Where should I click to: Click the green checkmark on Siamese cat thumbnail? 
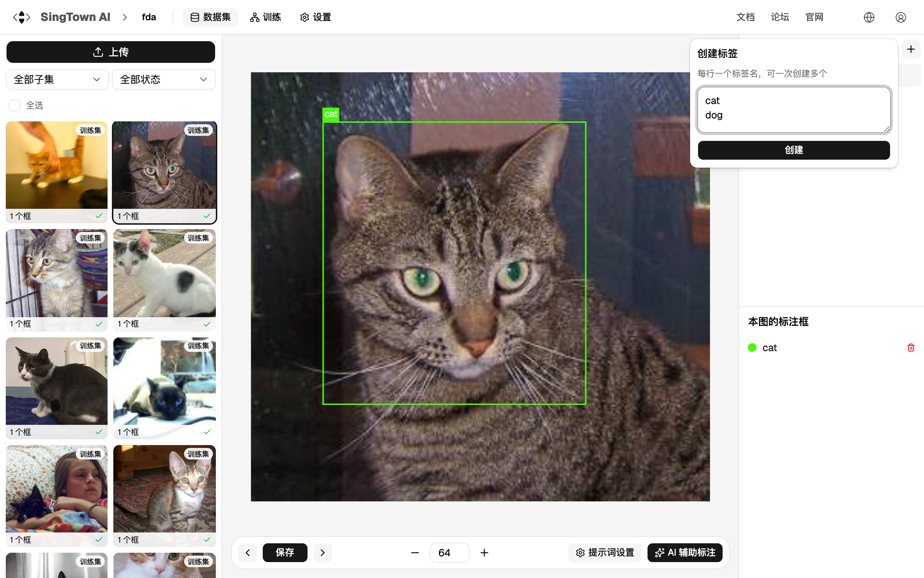pos(207,432)
